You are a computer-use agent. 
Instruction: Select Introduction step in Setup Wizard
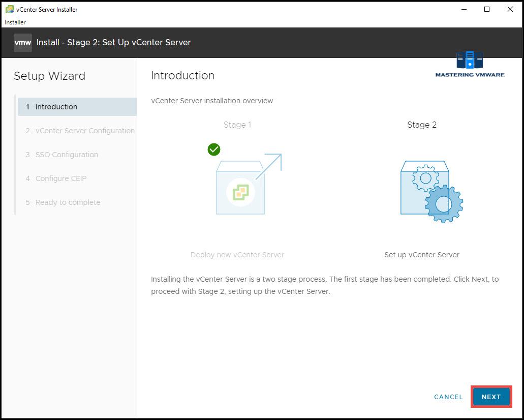[x=77, y=107]
